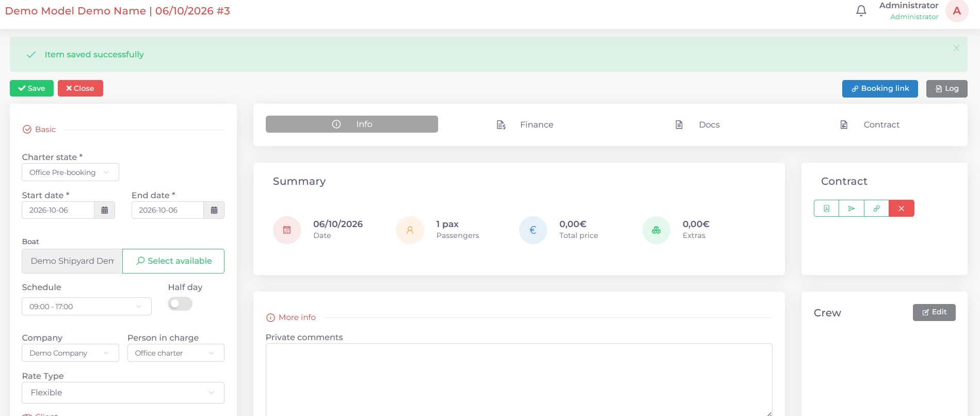Click the Booking link button
Image resolution: width=980 pixels, height=416 pixels.
(880, 89)
